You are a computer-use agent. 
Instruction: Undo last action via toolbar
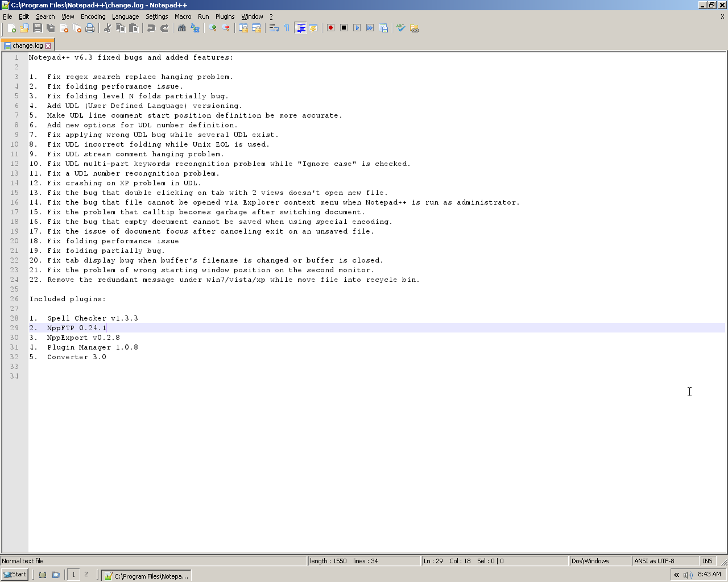(151, 28)
